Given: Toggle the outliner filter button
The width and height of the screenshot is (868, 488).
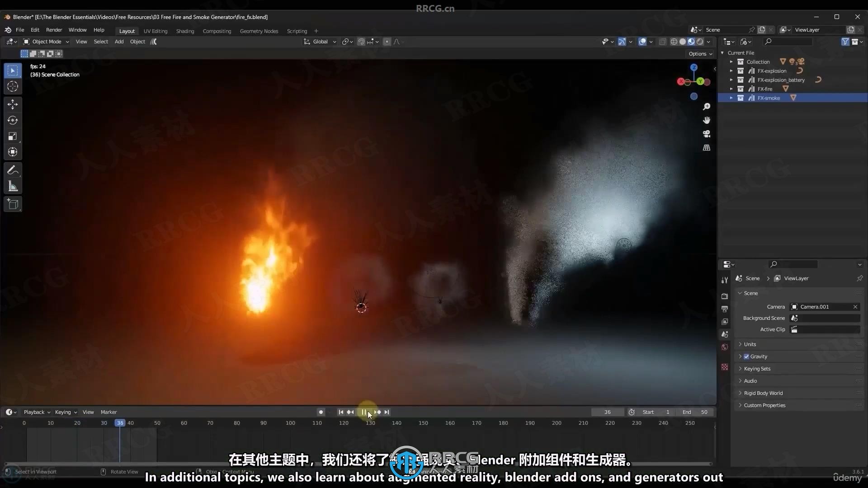Looking at the screenshot, I should coord(845,42).
